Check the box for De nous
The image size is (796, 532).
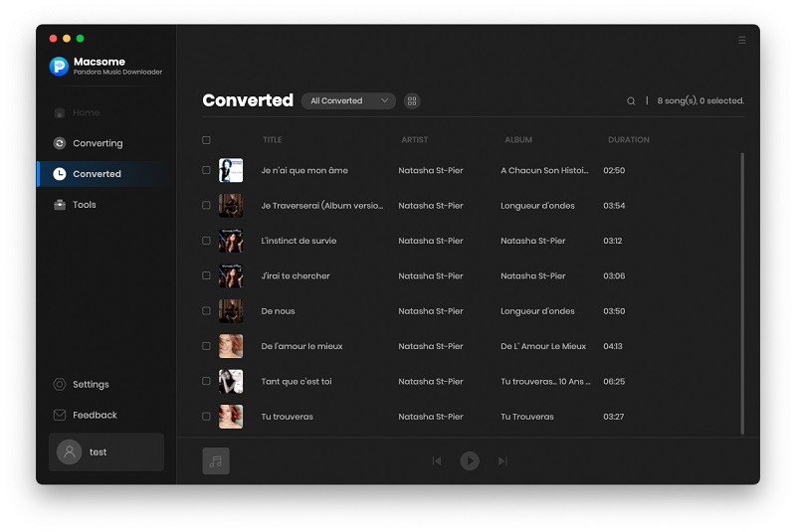coord(206,311)
